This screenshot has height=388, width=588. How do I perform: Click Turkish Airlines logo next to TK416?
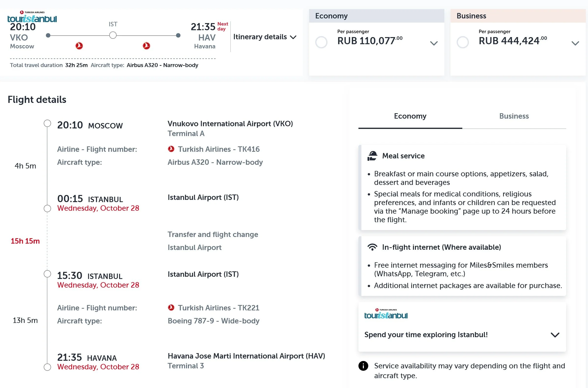(171, 149)
